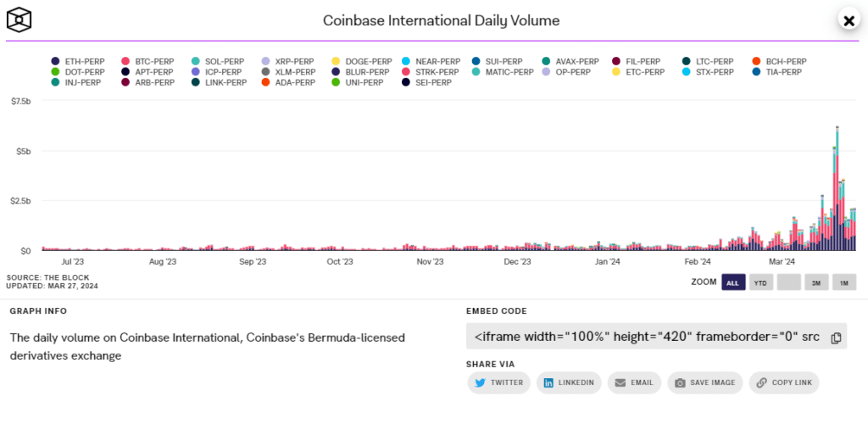This screenshot has height=430, width=868.
Task: Show or hide MATIC-PERP series
Action: [503, 72]
